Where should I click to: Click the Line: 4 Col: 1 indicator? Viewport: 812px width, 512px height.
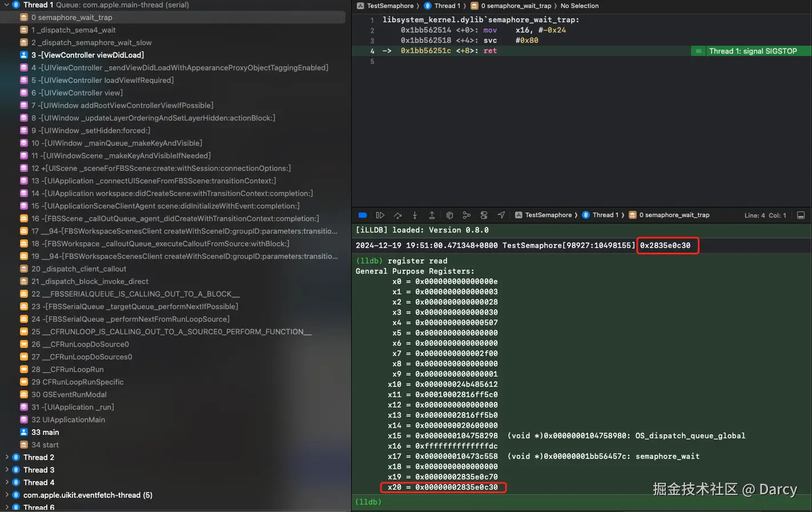click(x=765, y=215)
